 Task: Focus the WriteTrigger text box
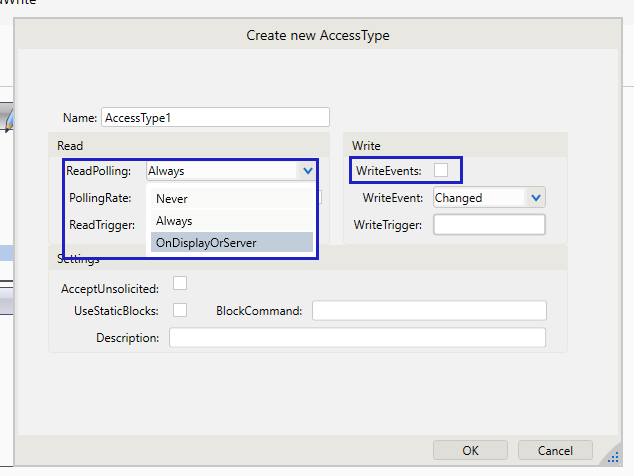489,224
